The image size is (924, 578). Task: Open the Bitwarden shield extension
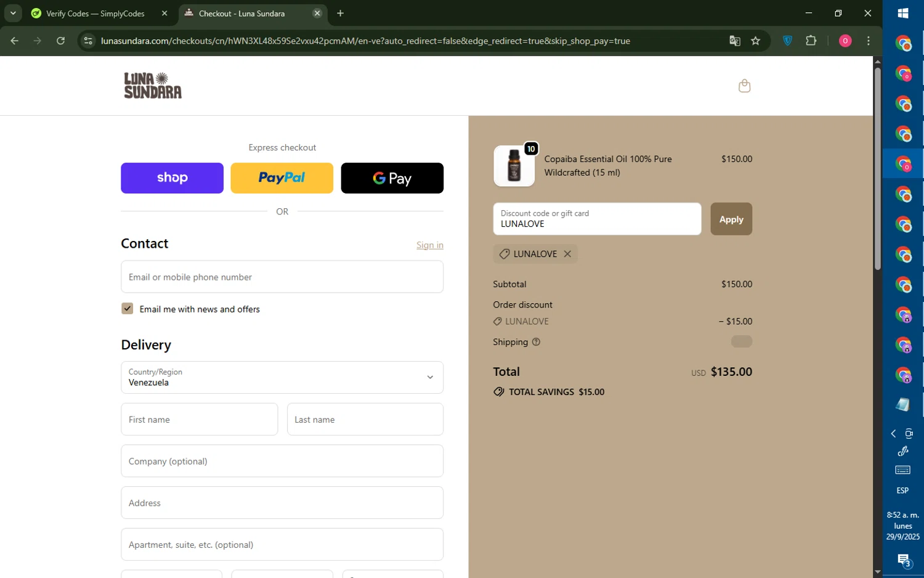[x=787, y=41]
